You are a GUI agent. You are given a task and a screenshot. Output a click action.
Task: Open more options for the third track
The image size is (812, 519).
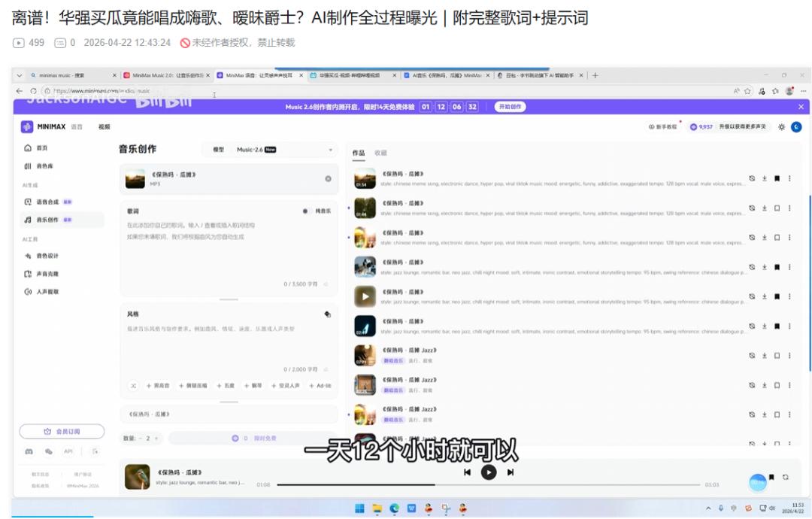(789, 238)
